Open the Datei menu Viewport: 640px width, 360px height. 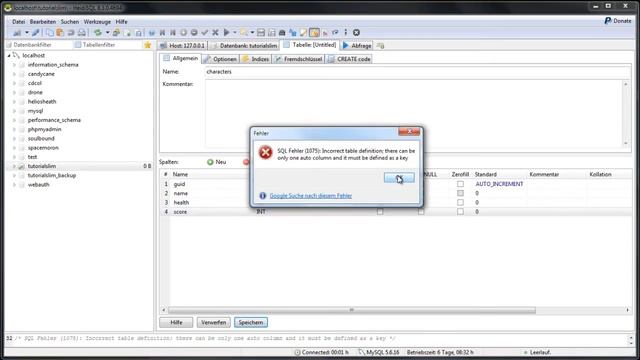pos(18,22)
